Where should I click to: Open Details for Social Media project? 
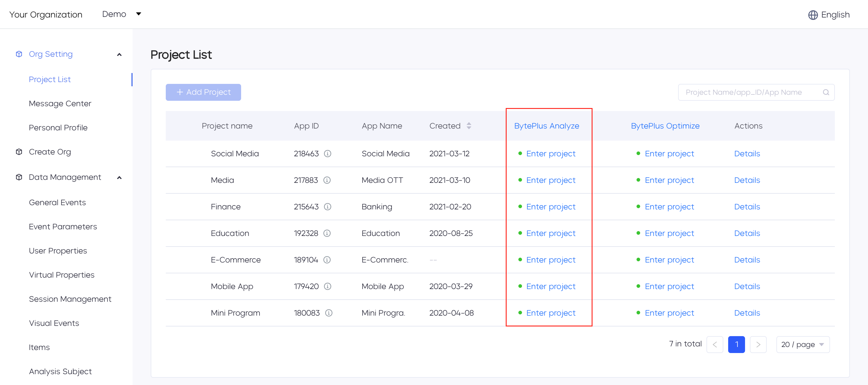[x=747, y=154]
